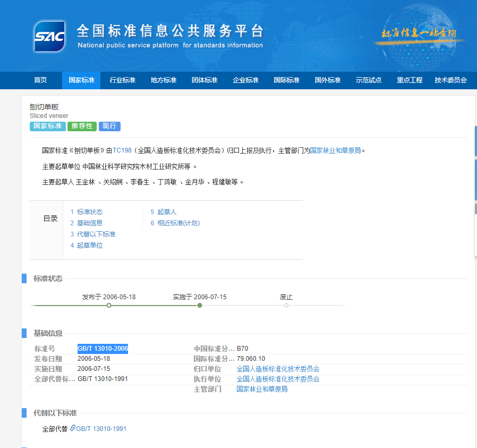This screenshot has width=477, height=448.
Task: Switch to the 行业标准 tab
Action: point(123,80)
